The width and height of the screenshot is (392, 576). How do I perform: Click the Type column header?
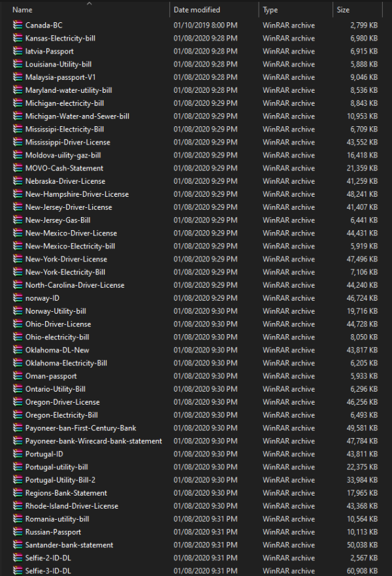[x=270, y=10]
